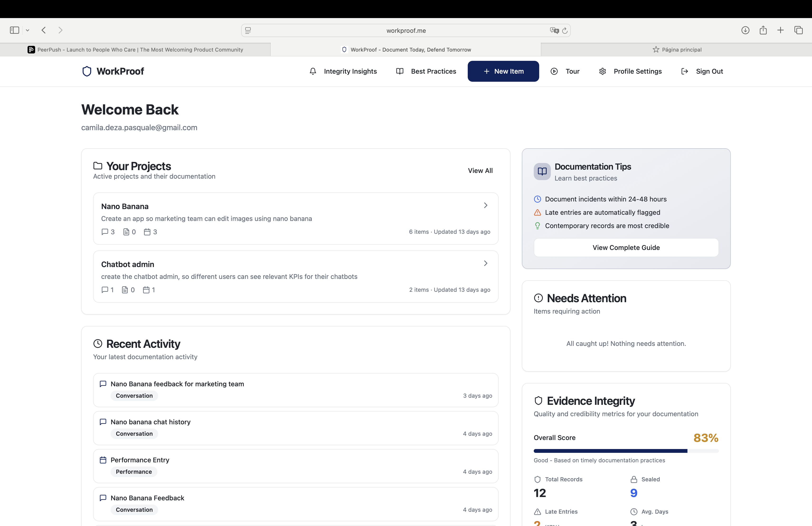Open Safari downloads with the arrow icon
Viewport: 812px width, 526px height.
pos(746,30)
